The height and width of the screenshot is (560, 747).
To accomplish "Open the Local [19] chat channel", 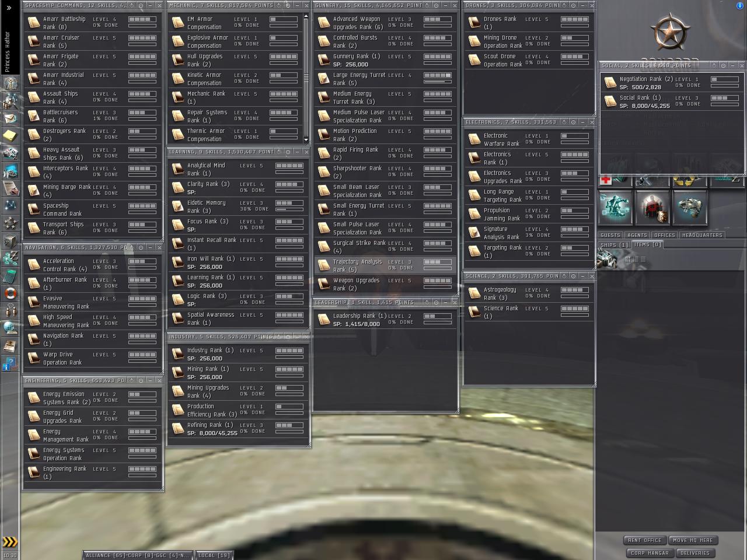I will (x=214, y=555).
